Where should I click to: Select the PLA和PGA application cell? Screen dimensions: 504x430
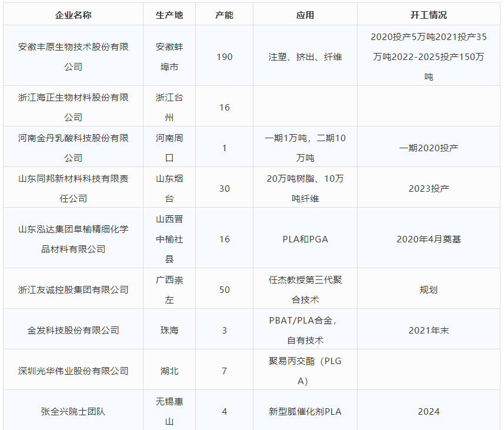(305, 239)
